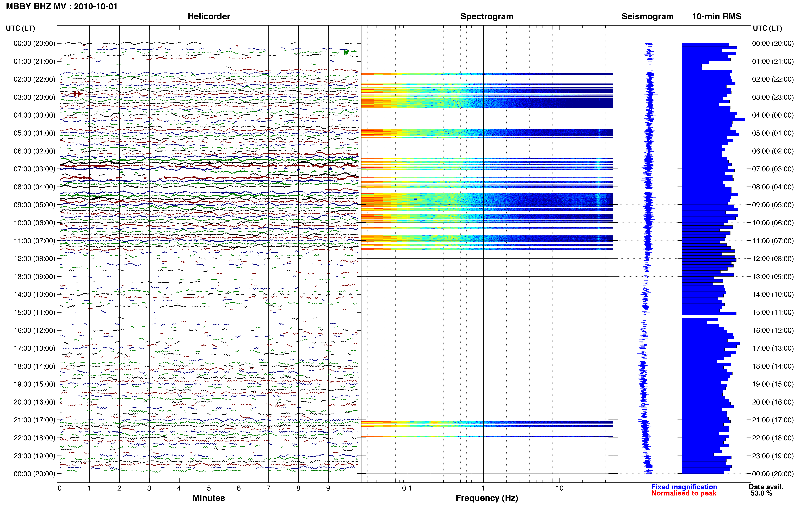This screenshot has height=508, width=812.
Task: Click right time label 23:00 (19:00)
Action: 773,456
